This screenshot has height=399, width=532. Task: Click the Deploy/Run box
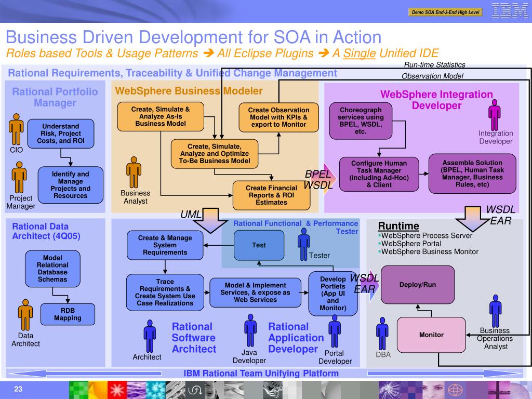tap(418, 285)
